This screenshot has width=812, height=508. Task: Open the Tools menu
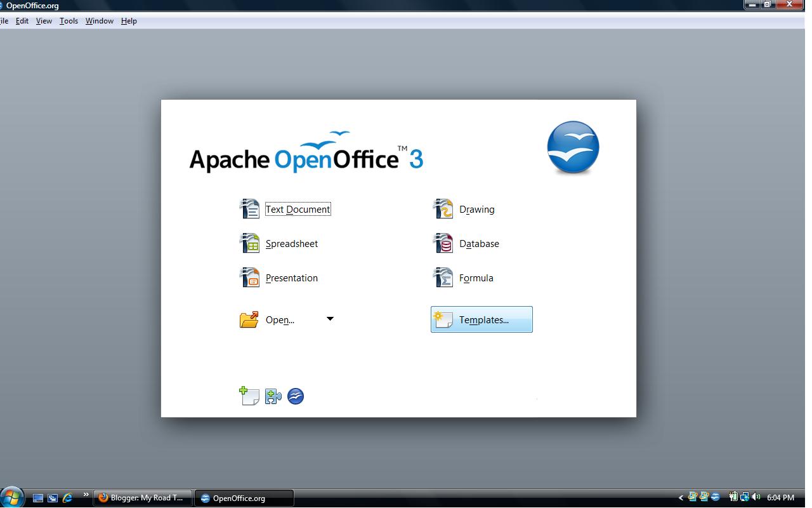(69, 21)
